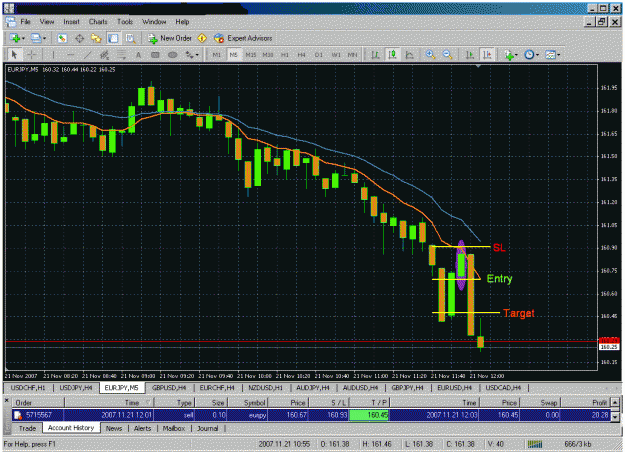Open the Charts menu
Image resolution: width=625 pixels, height=452 pixels.
pyautogui.click(x=98, y=22)
